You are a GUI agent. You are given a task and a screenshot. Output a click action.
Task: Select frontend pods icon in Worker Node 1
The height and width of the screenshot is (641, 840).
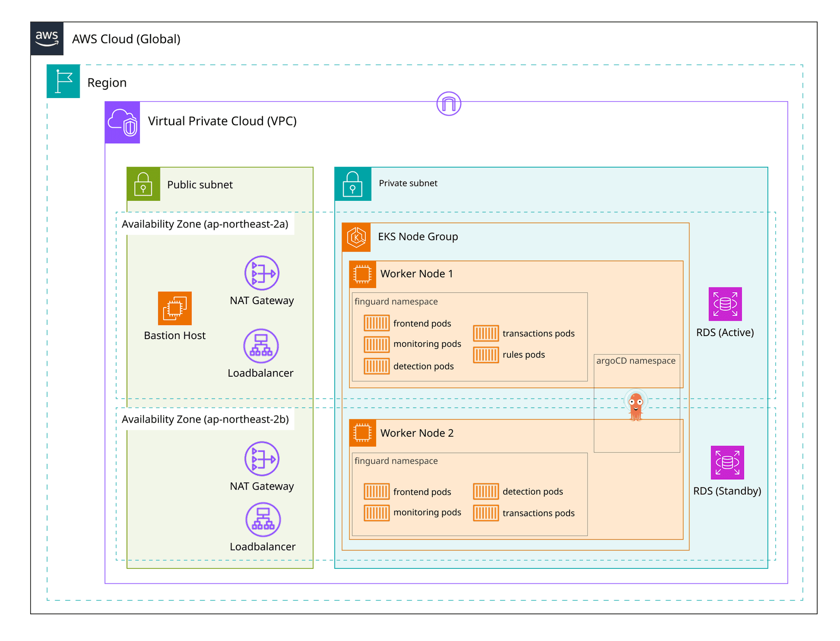pos(376,323)
